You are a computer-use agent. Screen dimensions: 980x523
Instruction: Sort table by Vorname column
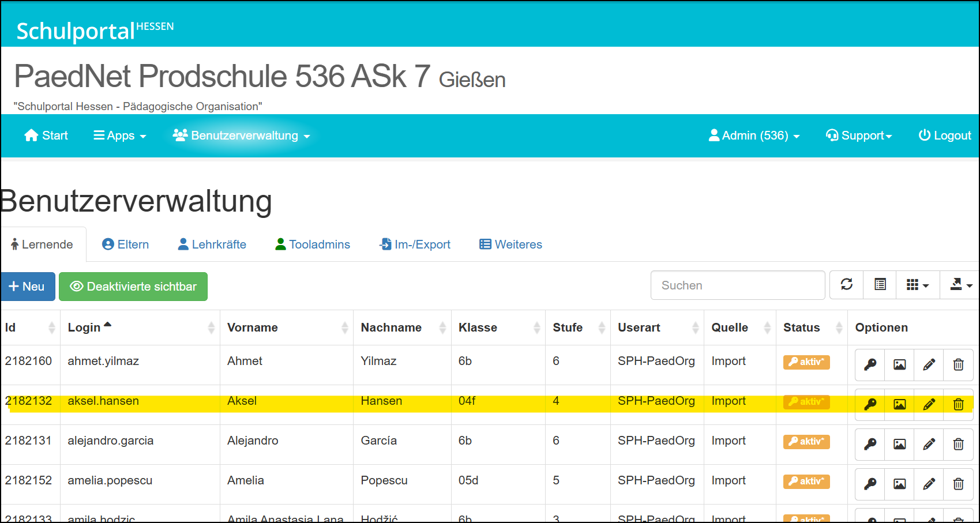(287, 328)
